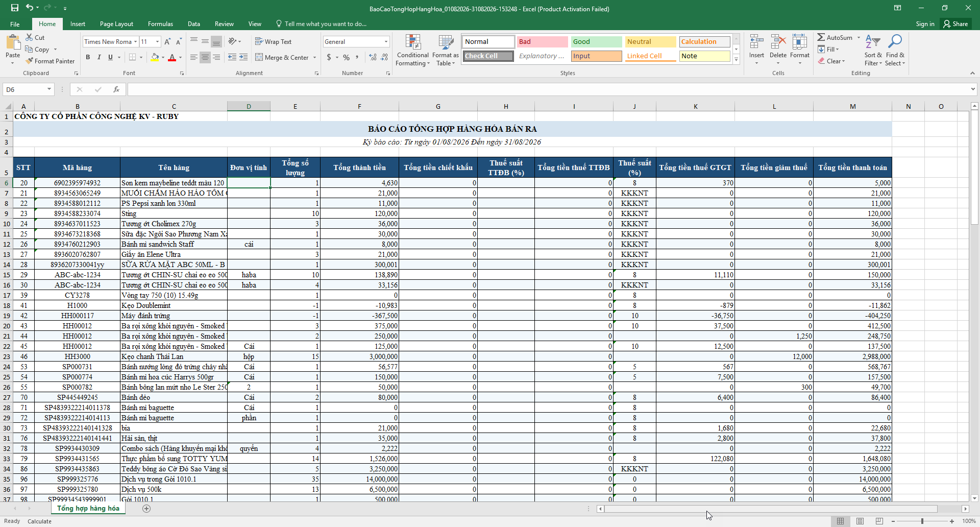This screenshot has width=980, height=527.
Task: Save the workbook with the Save icon
Action: [x=15, y=8]
